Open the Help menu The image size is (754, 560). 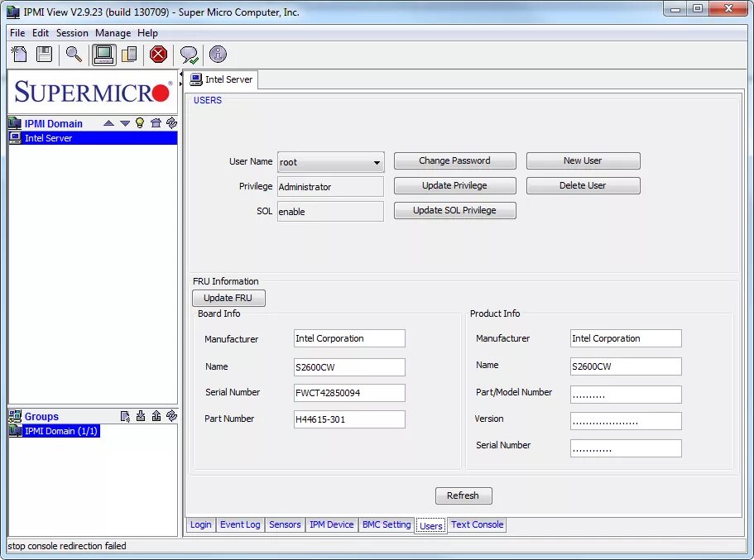[147, 33]
